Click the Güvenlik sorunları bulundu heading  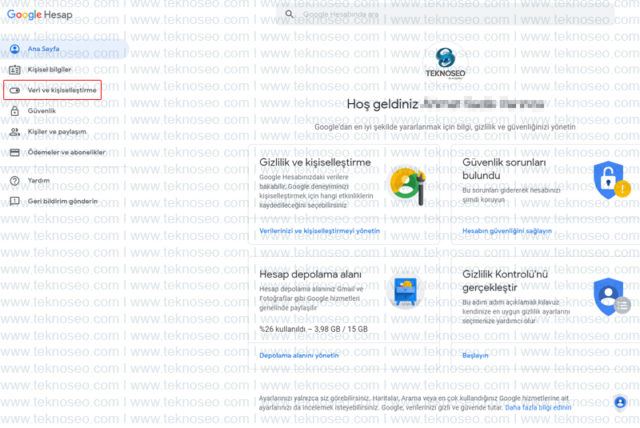tap(504, 169)
